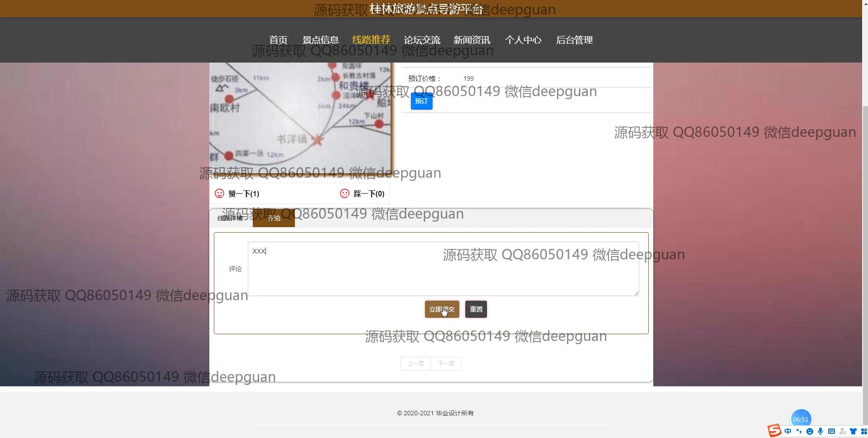Open 景点信息 in the navigation menu
Image resolution: width=868 pixels, height=438 pixels.
[x=320, y=40]
